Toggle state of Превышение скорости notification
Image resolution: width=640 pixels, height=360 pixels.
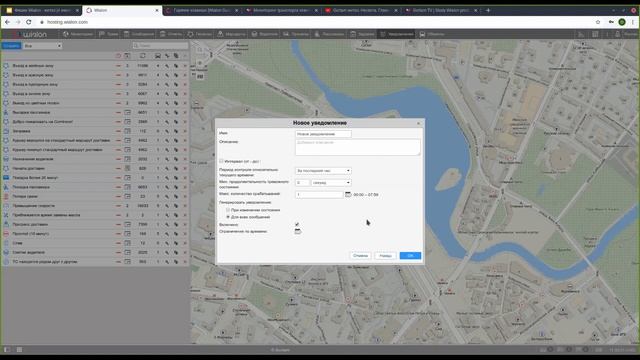coord(118,206)
